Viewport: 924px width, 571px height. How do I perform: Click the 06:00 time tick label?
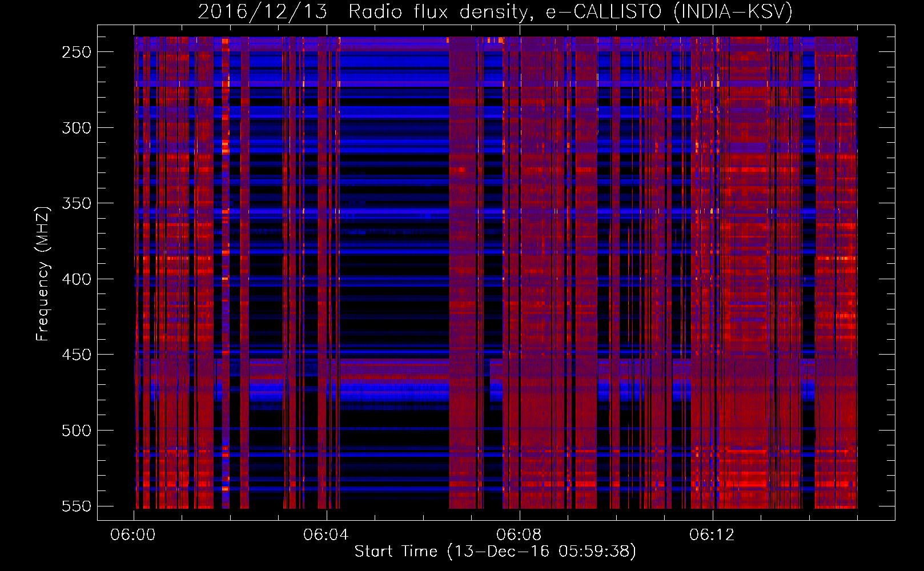(133, 535)
